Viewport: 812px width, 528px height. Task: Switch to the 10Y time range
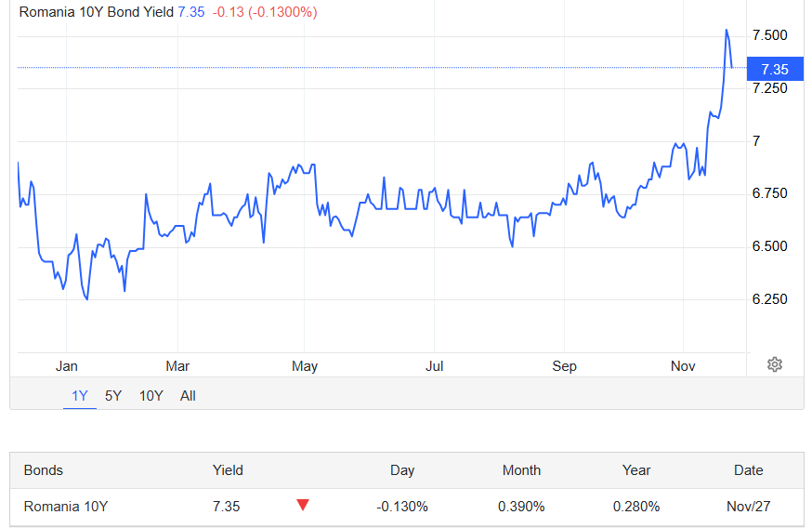coord(151,396)
